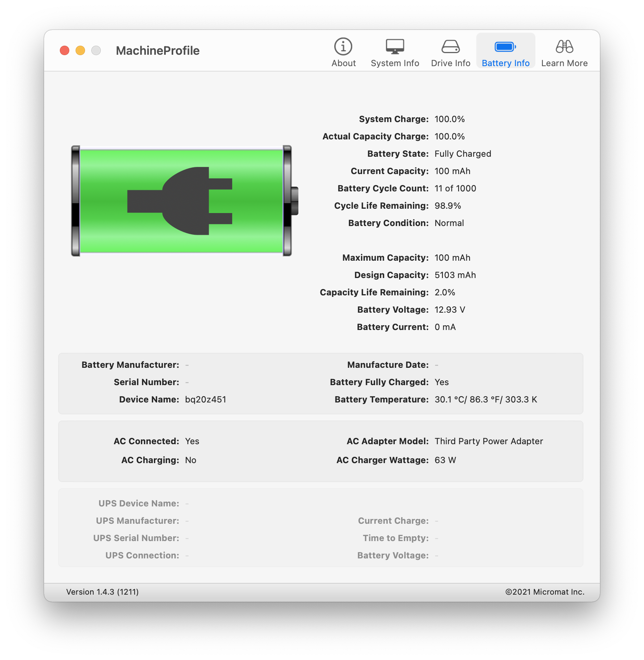This screenshot has height=660, width=644.
Task: Click the disabled gray zoom button
Action: tap(96, 50)
